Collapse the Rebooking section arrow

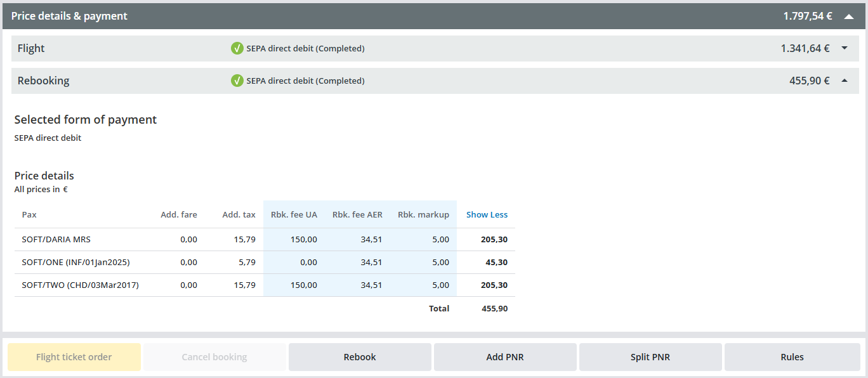click(845, 81)
